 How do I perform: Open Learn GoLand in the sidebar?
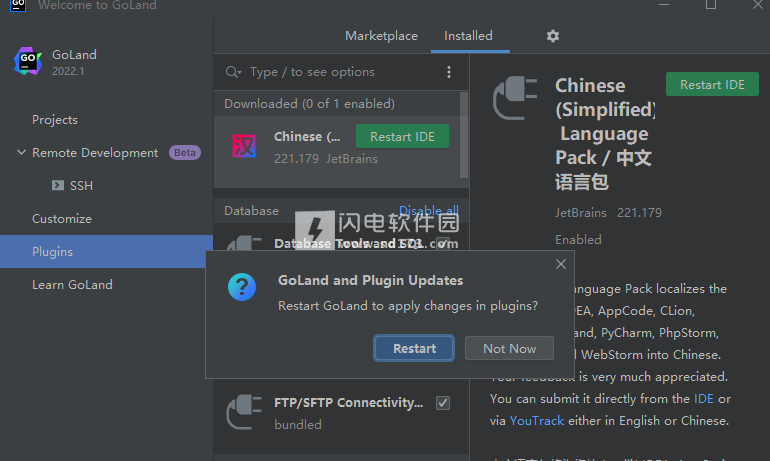(x=72, y=285)
